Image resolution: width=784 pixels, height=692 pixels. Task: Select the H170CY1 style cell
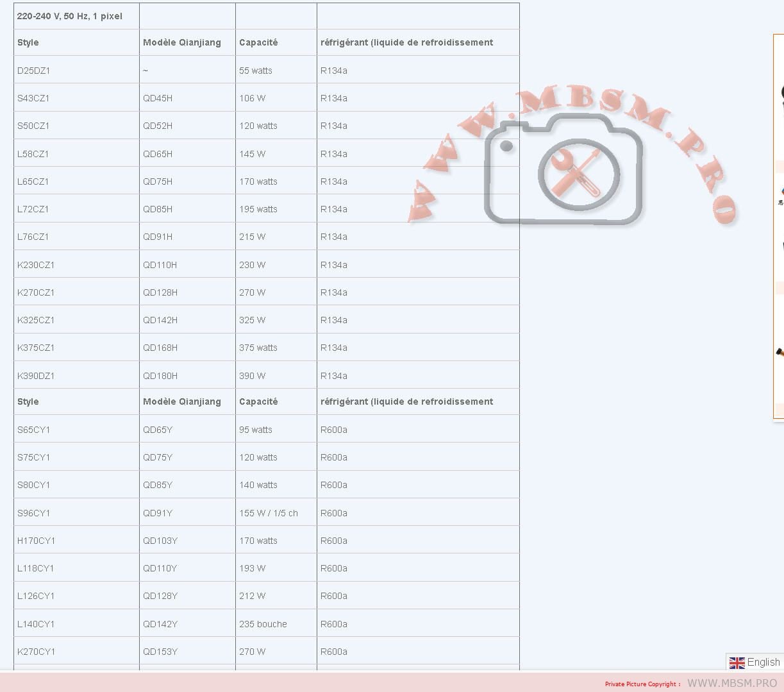(37, 541)
